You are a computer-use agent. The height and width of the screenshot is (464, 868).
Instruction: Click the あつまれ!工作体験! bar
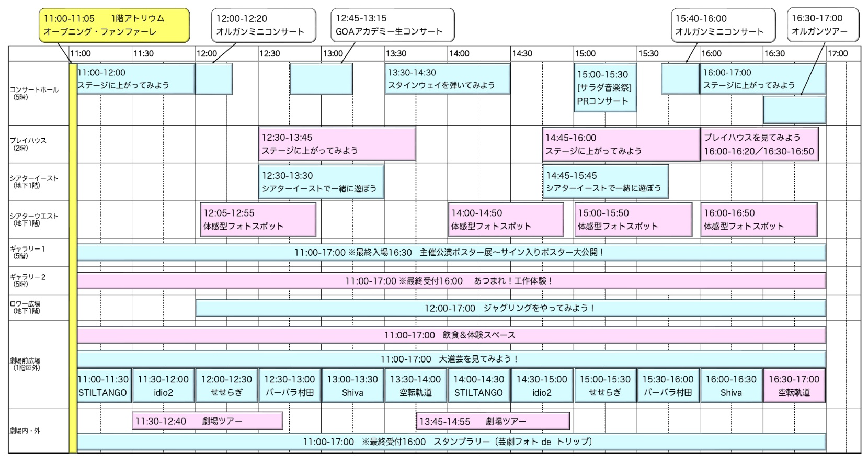[451, 281]
